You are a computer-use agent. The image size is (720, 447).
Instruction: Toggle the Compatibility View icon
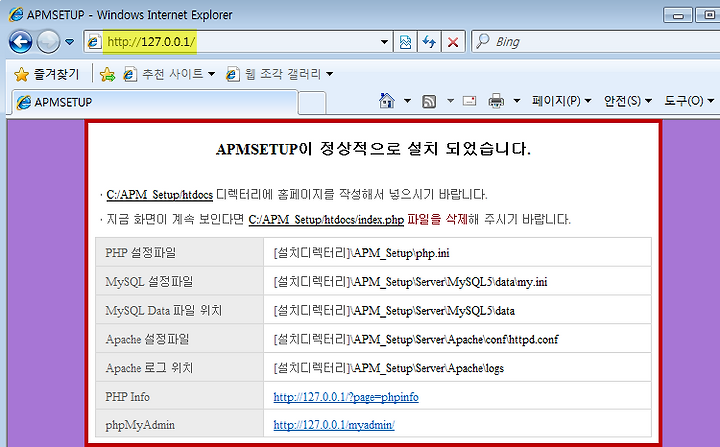[x=405, y=42]
